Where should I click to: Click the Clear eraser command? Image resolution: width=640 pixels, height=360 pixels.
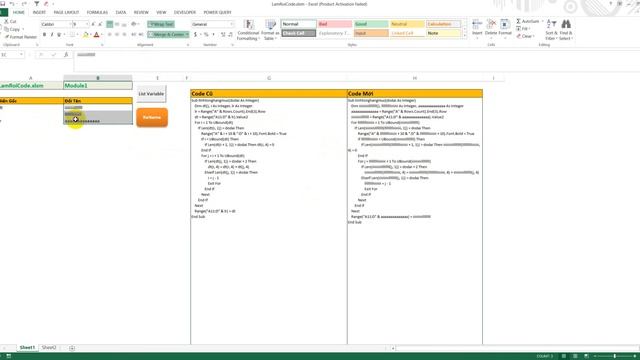(525, 36)
